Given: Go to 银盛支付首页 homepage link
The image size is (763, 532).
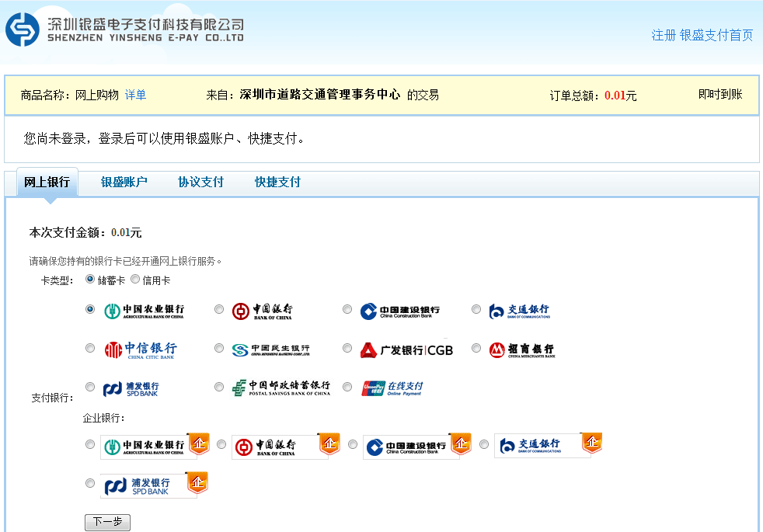Looking at the screenshot, I should (716, 35).
